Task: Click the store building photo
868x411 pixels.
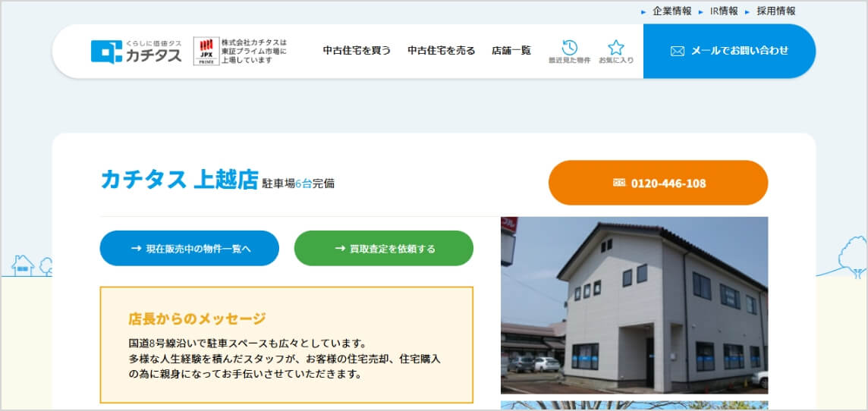Action: (634, 305)
